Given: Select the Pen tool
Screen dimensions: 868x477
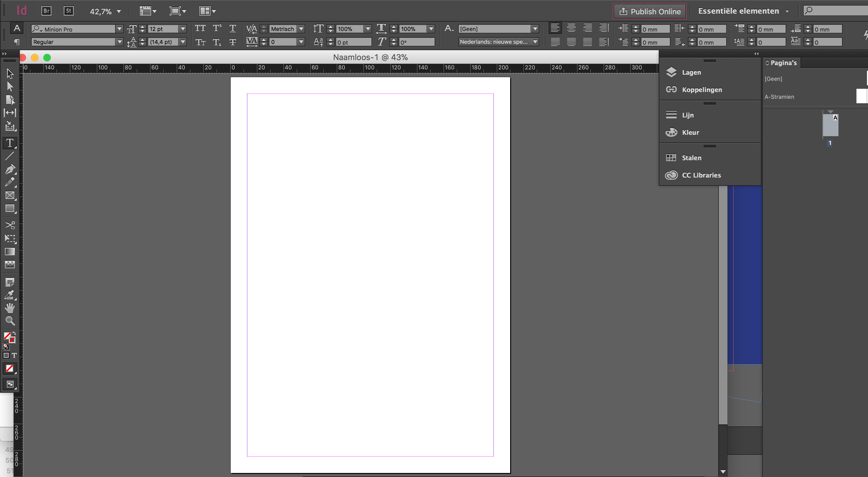Looking at the screenshot, I should (x=10, y=169).
